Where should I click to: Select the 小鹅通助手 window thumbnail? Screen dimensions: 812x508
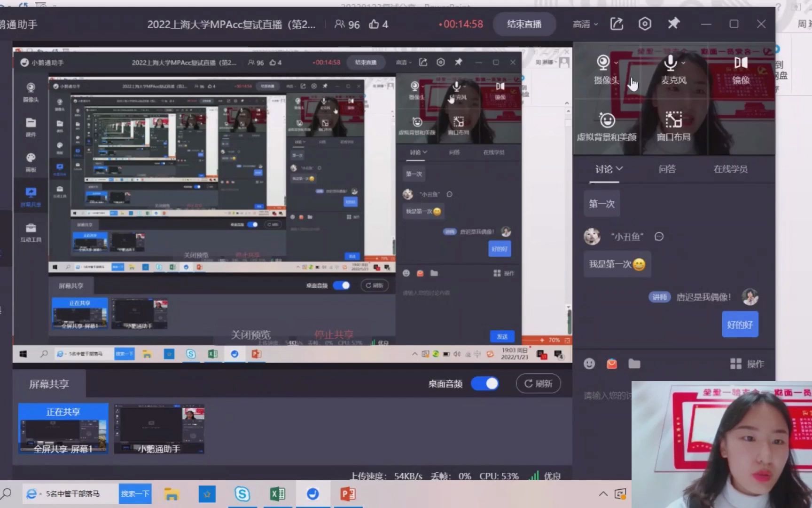pos(159,429)
